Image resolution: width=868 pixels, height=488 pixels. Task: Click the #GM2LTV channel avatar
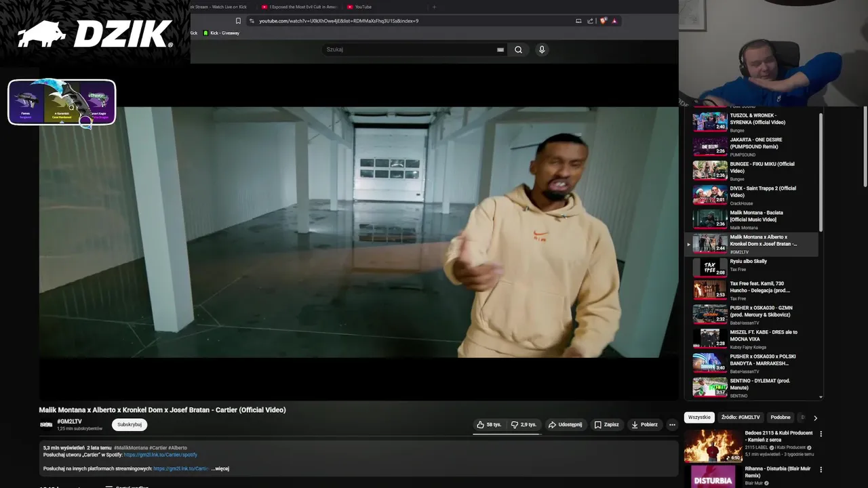click(x=46, y=425)
